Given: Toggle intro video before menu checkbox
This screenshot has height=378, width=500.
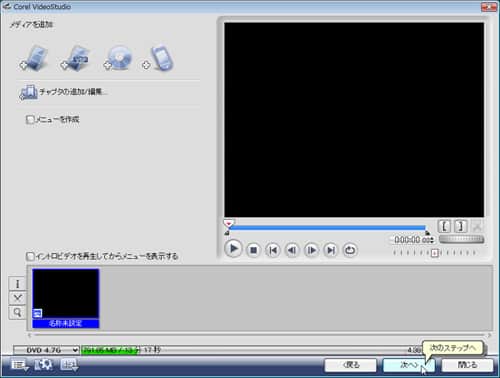Looking at the screenshot, I should point(30,256).
